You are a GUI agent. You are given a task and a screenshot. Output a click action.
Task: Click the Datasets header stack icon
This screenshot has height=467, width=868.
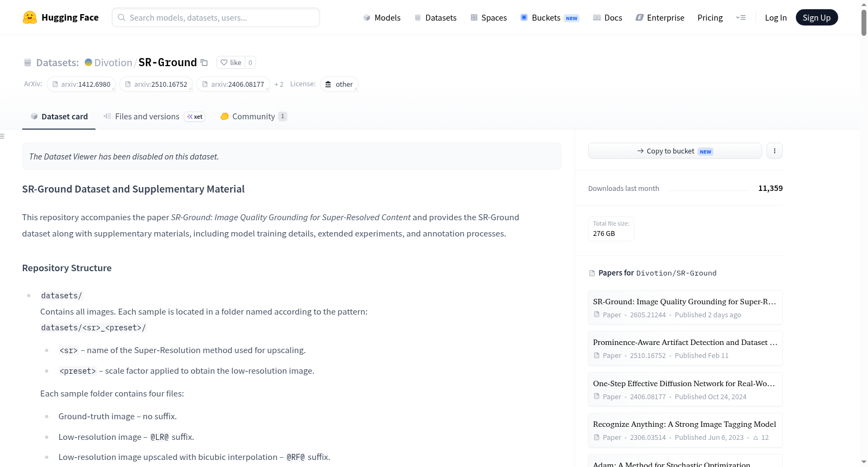[x=28, y=63]
